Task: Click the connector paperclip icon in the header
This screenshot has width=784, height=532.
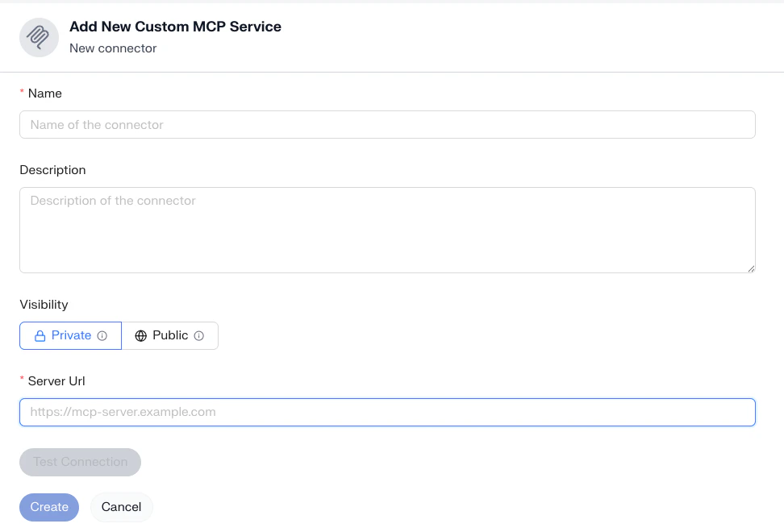Action: tap(39, 37)
